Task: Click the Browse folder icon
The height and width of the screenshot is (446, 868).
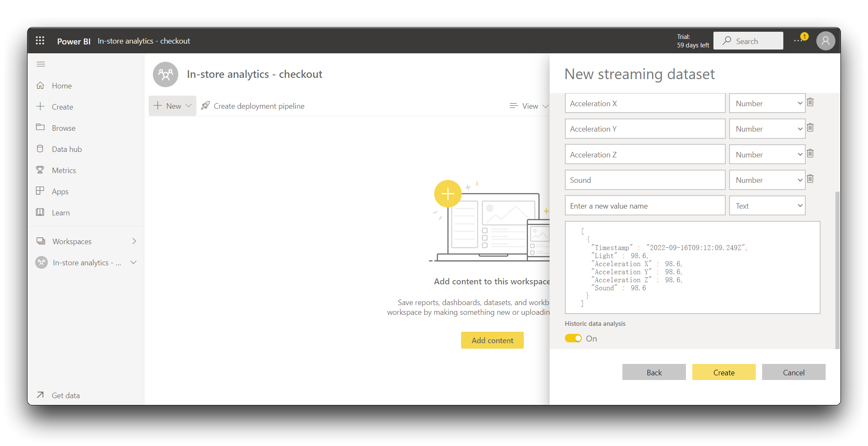Action: click(40, 127)
